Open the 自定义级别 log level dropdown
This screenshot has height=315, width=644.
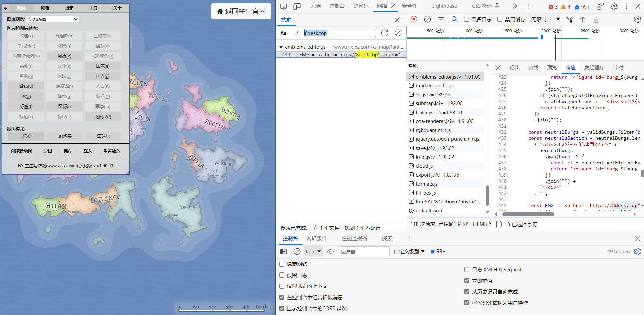pyautogui.click(x=409, y=251)
